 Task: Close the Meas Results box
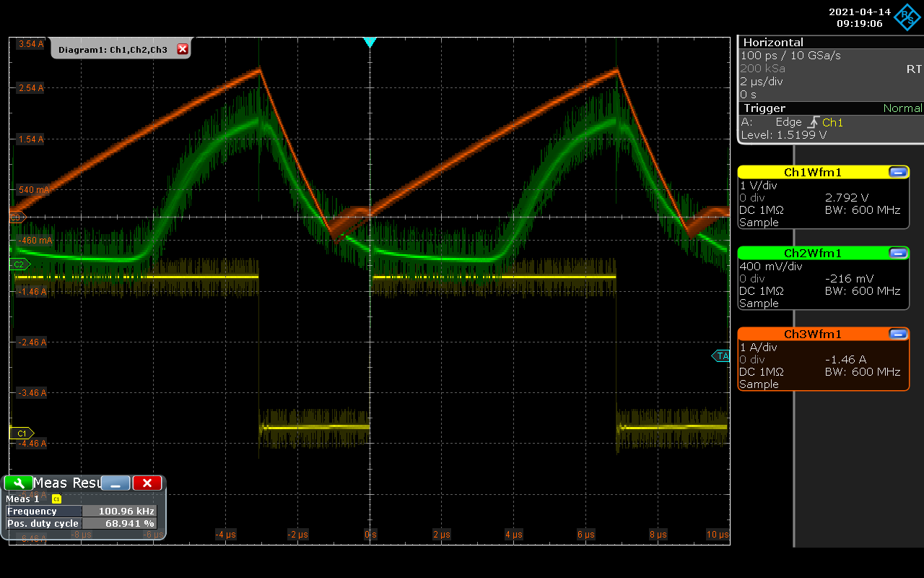[147, 483]
